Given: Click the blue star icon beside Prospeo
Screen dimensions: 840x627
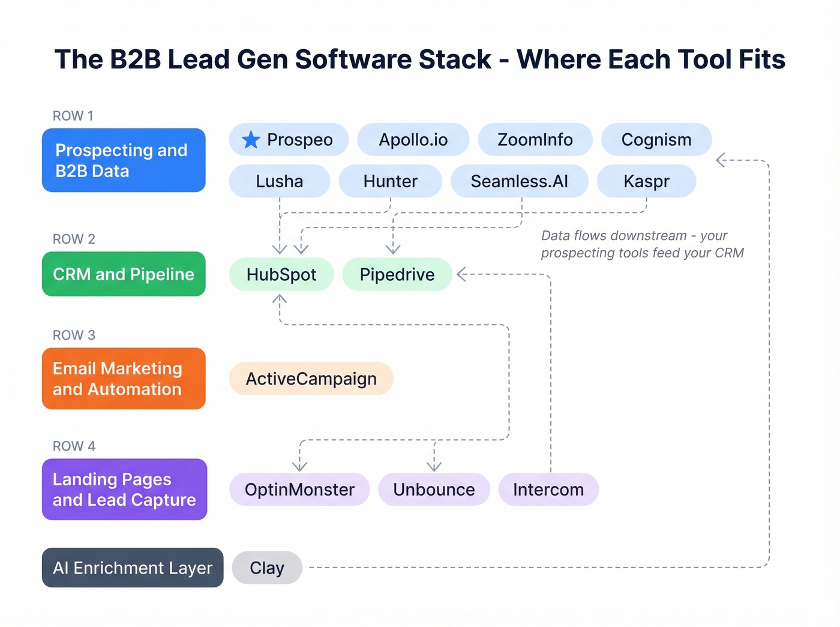Looking at the screenshot, I should pos(251,139).
